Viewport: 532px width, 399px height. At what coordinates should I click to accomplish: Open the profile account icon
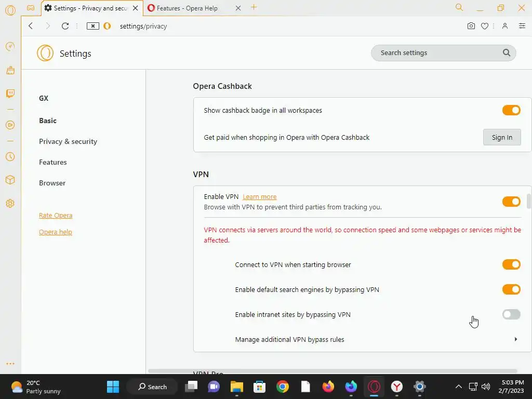[x=505, y=26]
